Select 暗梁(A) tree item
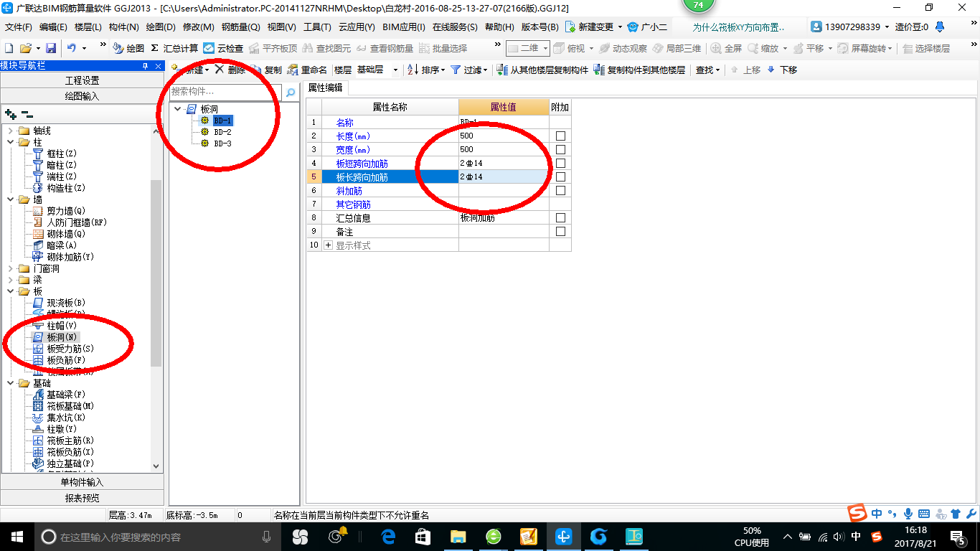Image resolution: width=980 pixels, height=551 pixels. point(61,245)
